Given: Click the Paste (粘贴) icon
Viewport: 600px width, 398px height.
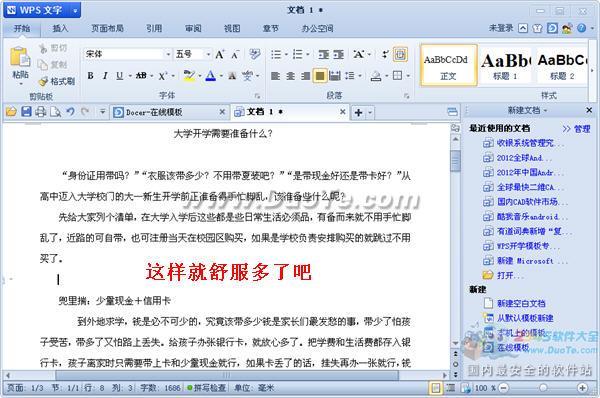Looking at the screenshot, I should point(20,57).
